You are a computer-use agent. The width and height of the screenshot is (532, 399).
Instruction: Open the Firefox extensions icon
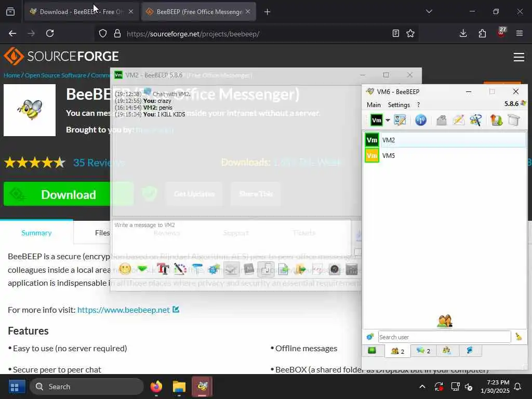coord(482,33)
